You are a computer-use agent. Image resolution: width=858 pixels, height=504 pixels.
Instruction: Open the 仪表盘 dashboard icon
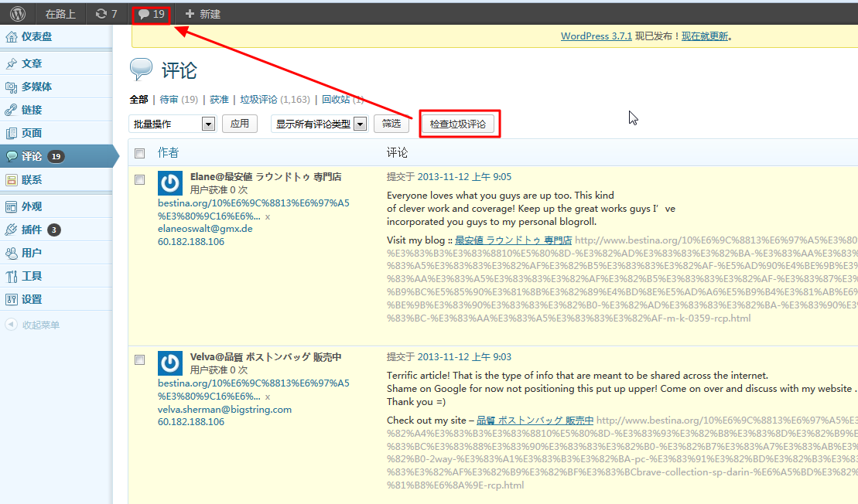point(11,36)
